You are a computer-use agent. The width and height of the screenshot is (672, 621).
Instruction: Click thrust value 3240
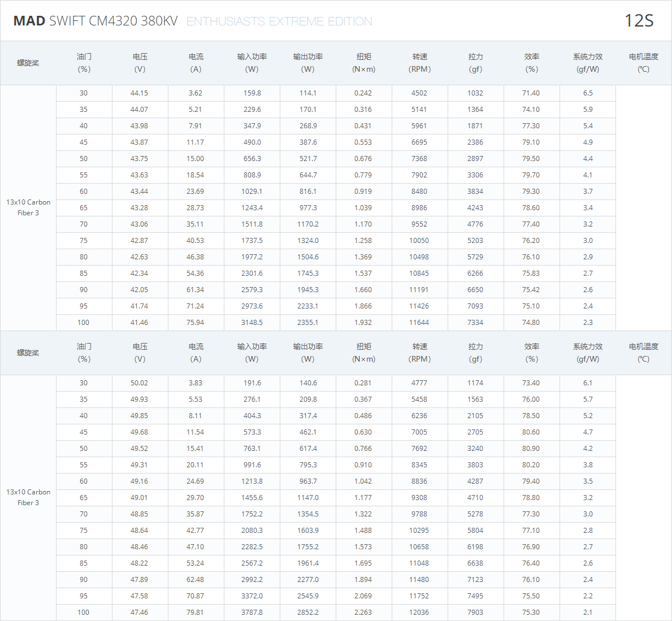(x=475, y=449)
